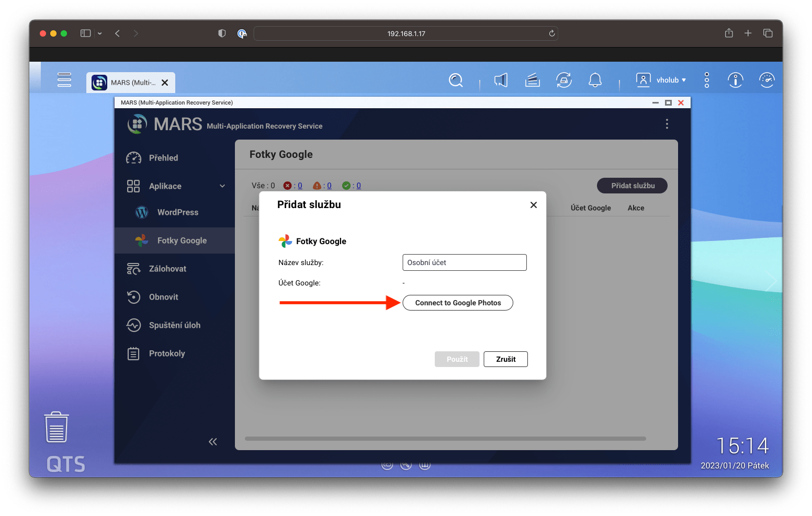The image size is (812, 516).
Task: Open QTS notifications bell
Action: pyautogui.click(x=595, y=80)
